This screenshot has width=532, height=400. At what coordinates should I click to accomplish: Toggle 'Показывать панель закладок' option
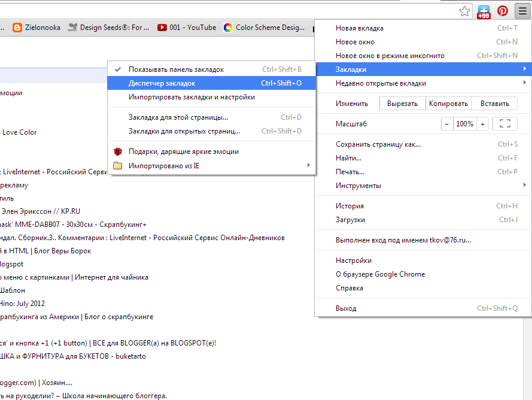point(211,69)
